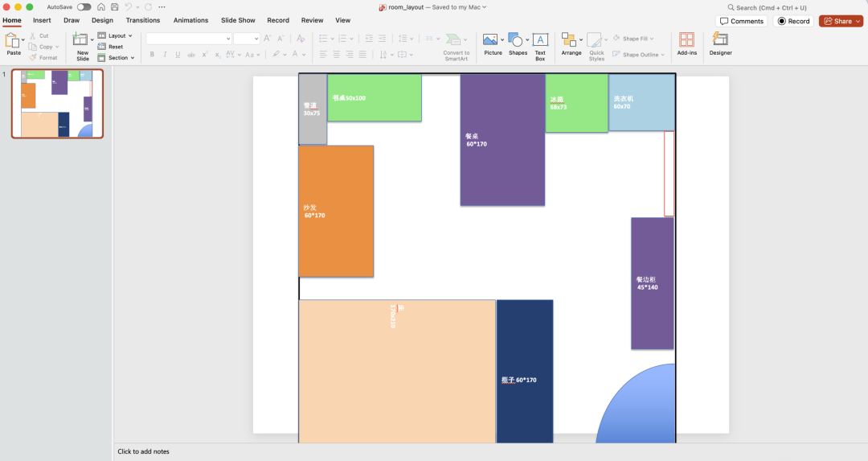The width and height of the screenshot is (868, 461).
Task: Toggle italic formatting
Action: [165, 55]
